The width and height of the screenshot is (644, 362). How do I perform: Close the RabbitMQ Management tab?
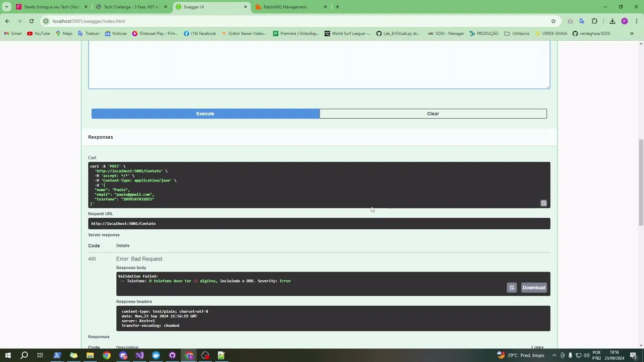[x=325, y=7]
